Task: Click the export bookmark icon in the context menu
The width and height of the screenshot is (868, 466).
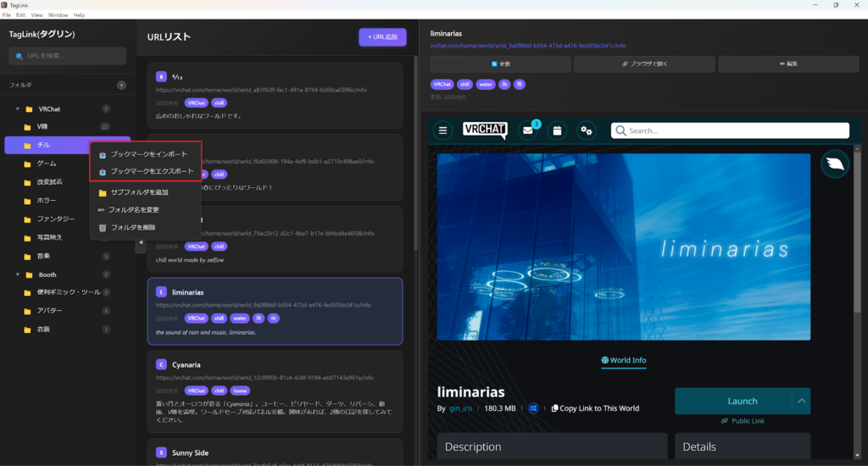Action: point(103,171)
